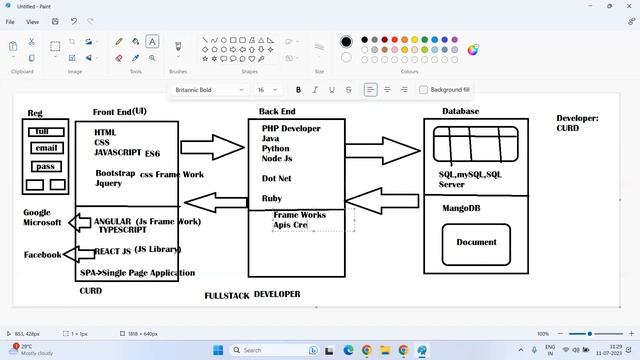Click the Crop icon

point(72,41)
